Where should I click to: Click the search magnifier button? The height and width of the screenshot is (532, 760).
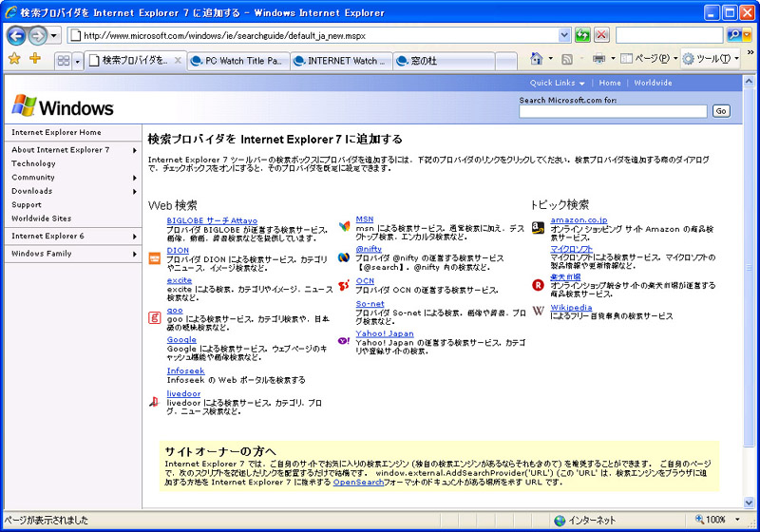[x=733, y=35]
